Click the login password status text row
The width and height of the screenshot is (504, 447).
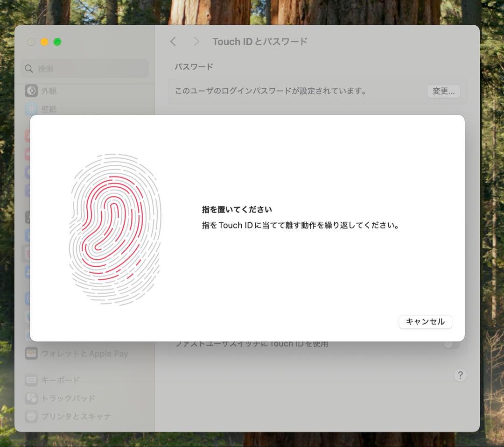point(271,91)
